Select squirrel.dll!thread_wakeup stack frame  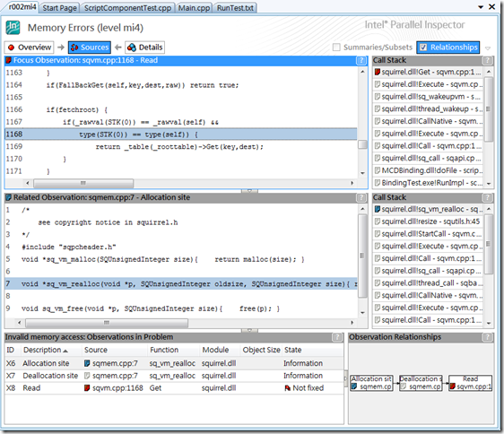pos(428,109)
